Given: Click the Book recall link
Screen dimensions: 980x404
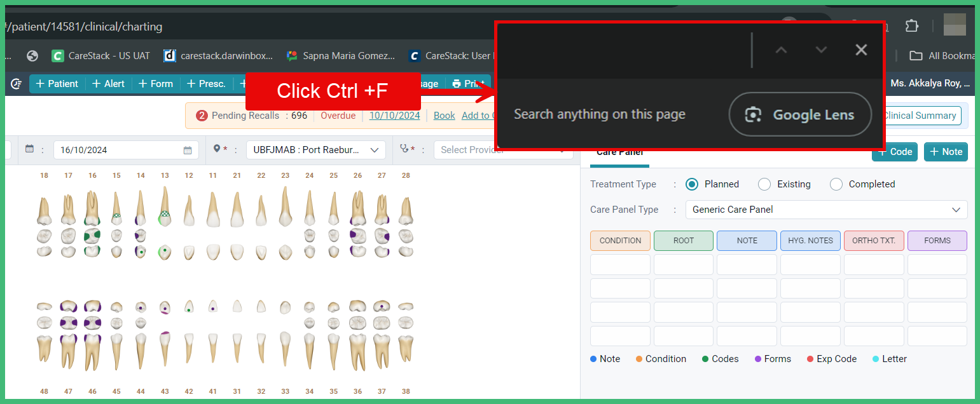Looking at the screenshot, I should [445, 116].
